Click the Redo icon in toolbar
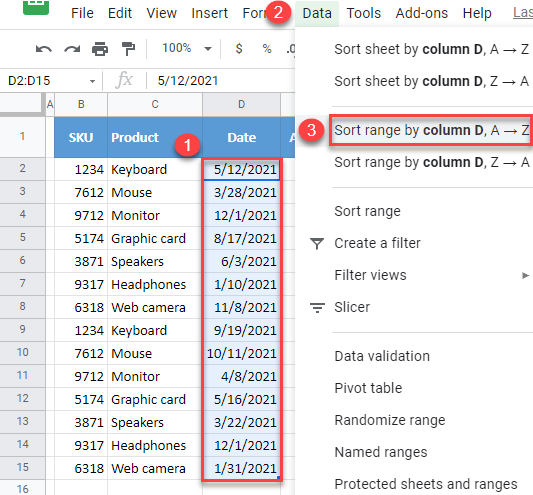The width and height of the screenshot is (533, 495). [72, 49]
